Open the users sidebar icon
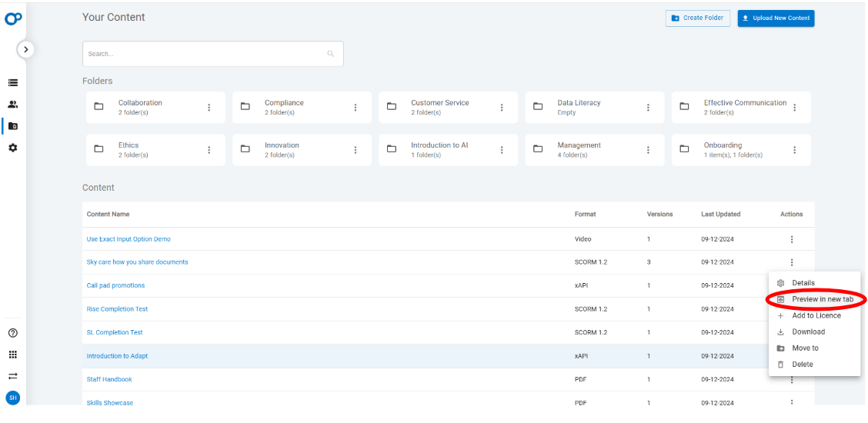 coord(13,104)
